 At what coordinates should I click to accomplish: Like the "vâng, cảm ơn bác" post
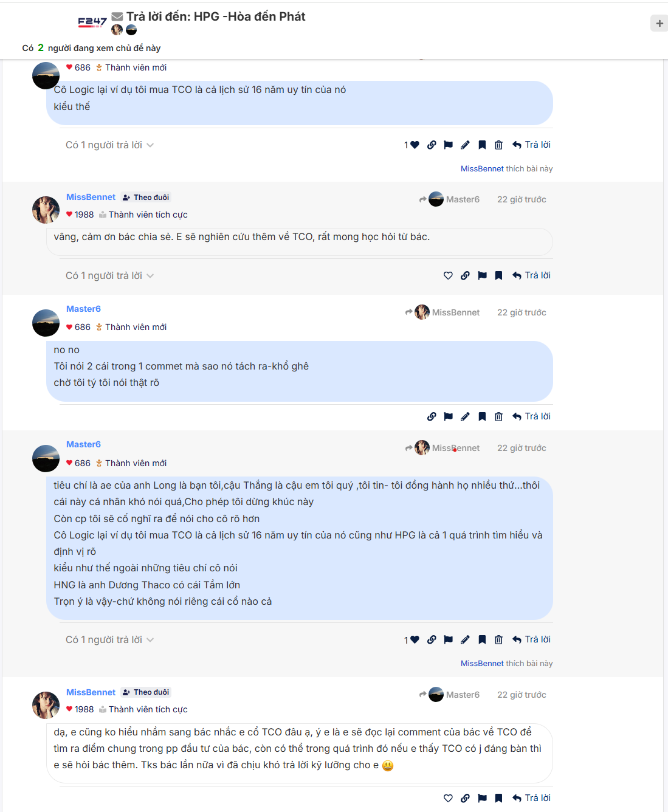coord(448,275)
